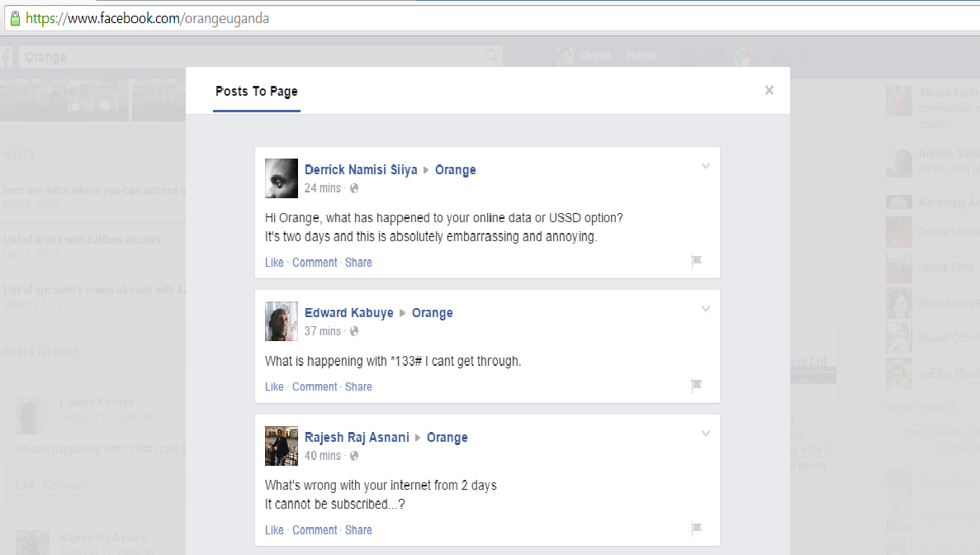Viewport: 980px width, 555px height.
Task: Share Edward Kabuye's post
Action: [x=358, y=387]
